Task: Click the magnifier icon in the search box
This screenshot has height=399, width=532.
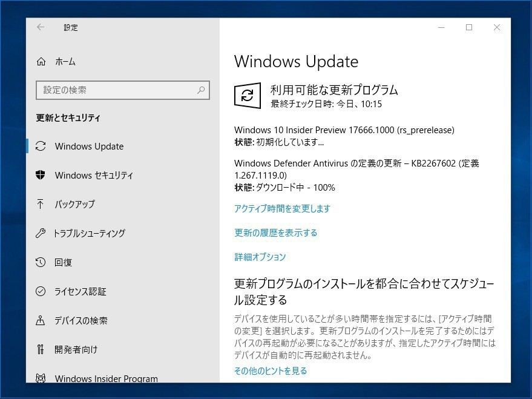Action: click(201, 90)
